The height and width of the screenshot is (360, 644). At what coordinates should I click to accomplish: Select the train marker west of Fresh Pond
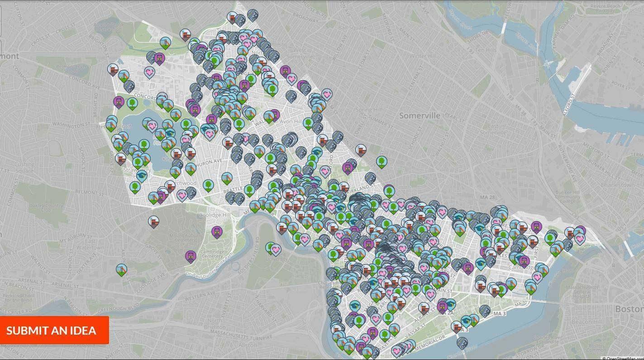point(119,101)
